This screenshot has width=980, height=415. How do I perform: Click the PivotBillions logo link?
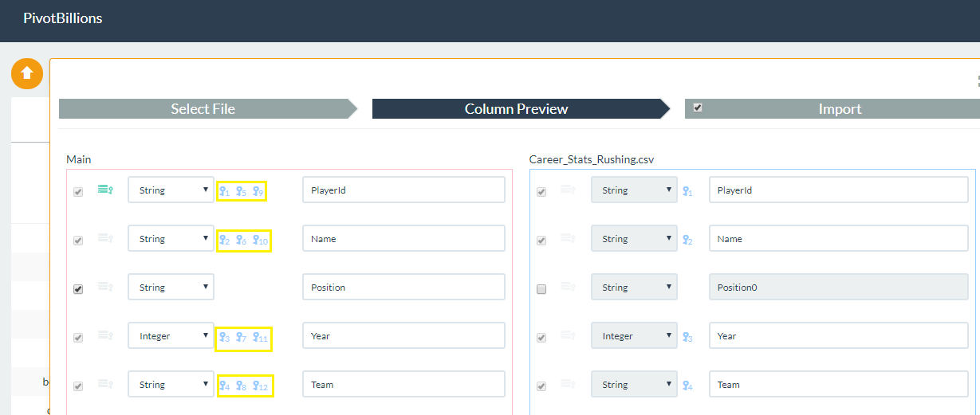[63, 18]
